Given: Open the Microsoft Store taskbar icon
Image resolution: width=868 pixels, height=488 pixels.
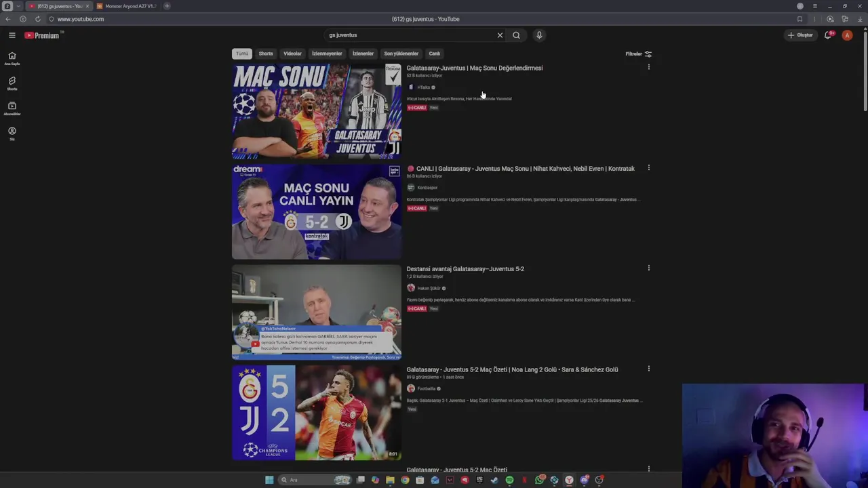Looking at the screenshot, I should [x=420, y=480].
